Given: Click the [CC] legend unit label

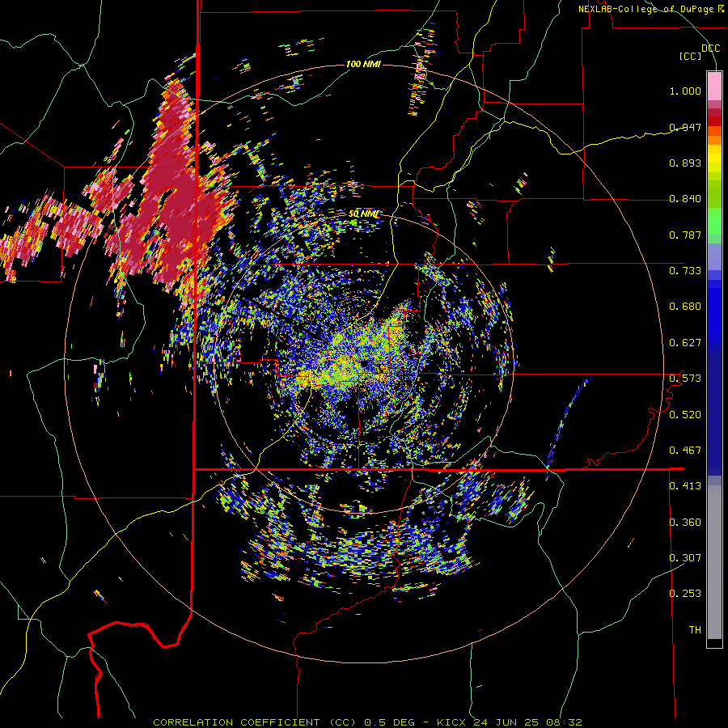Looking at the screenshot, I should (691, 56).
